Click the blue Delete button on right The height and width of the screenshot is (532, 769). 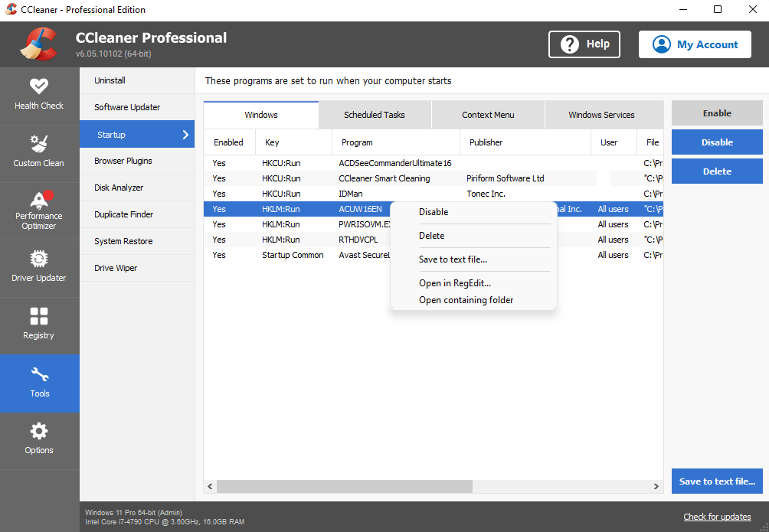pyautogui.click(x=717, y=171)
